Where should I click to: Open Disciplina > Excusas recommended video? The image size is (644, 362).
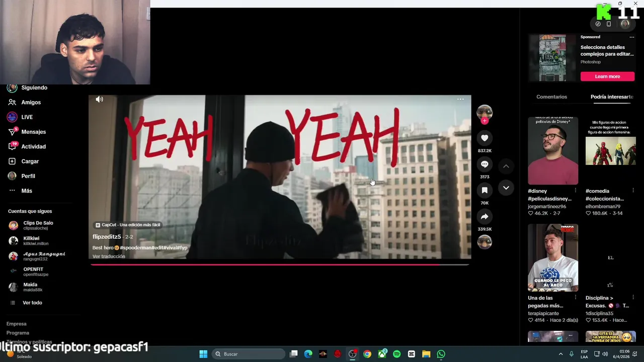(x=610, y=258)
